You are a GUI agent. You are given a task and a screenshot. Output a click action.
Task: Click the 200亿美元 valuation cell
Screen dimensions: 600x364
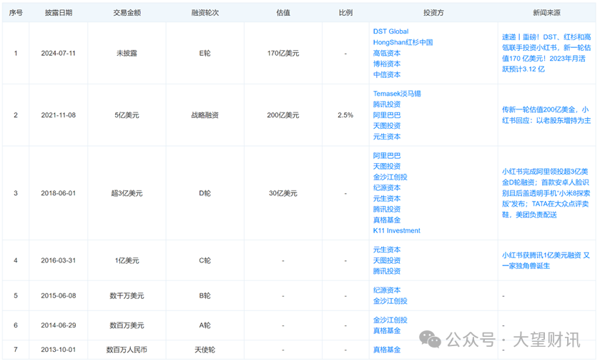tap(283, 115)
